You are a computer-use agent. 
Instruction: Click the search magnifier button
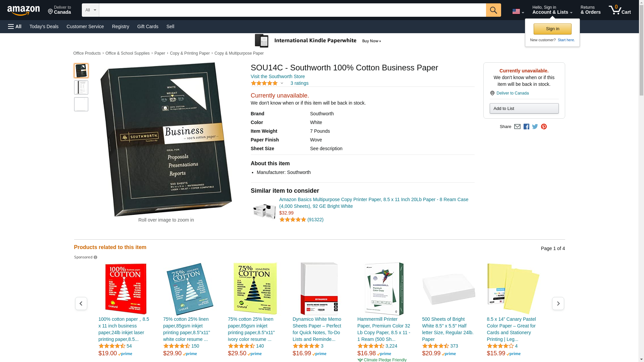click(493, 10)
